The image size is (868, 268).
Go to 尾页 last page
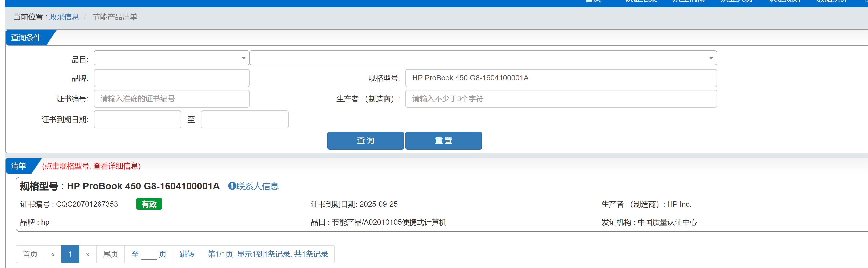(x=111, y=254)
